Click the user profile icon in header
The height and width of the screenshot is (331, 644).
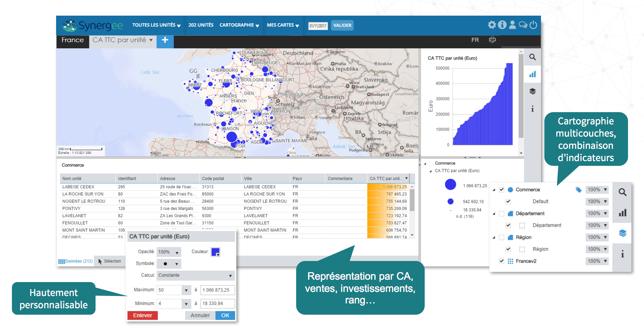[512, 25]
